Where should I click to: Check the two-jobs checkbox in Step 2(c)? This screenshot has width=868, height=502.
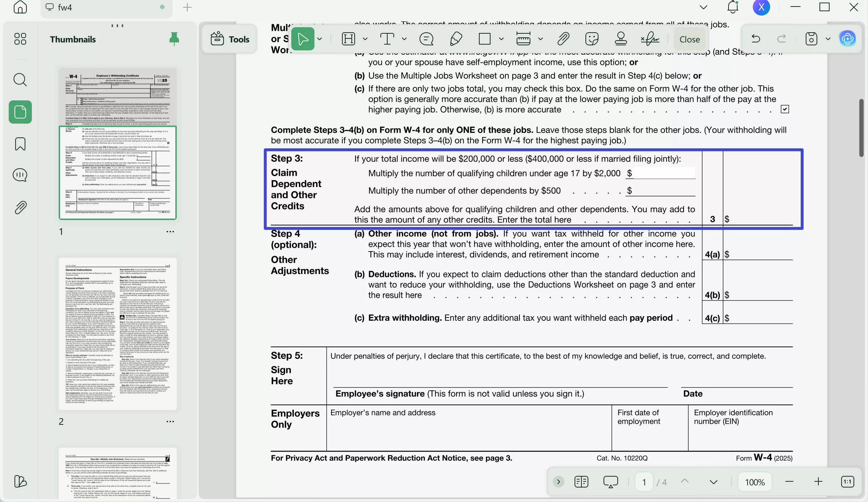point(785,109)
